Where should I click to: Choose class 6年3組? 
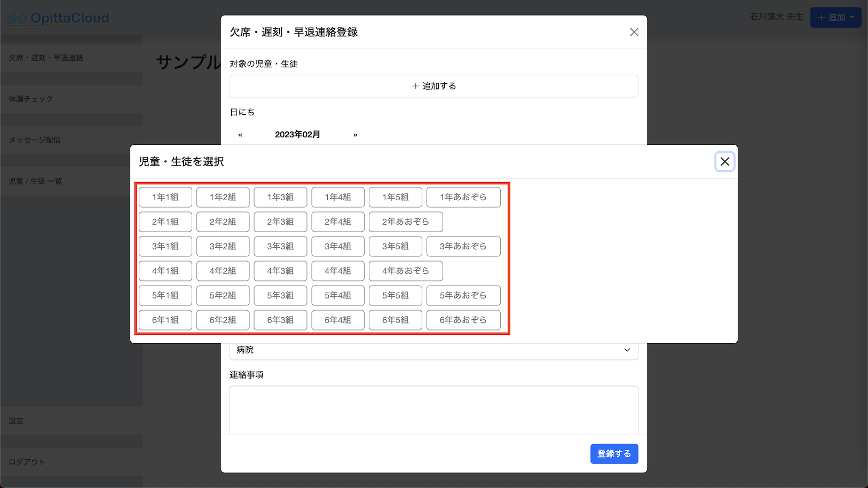280,320
